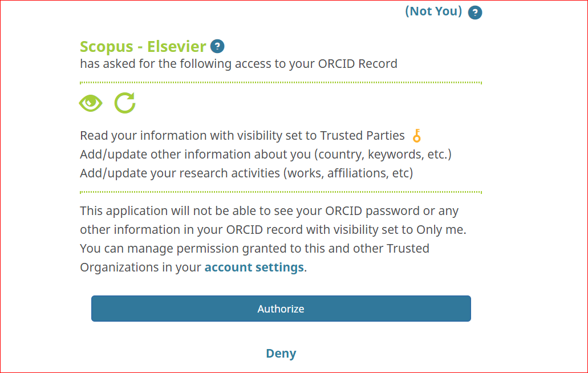Click the 'This application will not' notice line

(x=269, y=211)
